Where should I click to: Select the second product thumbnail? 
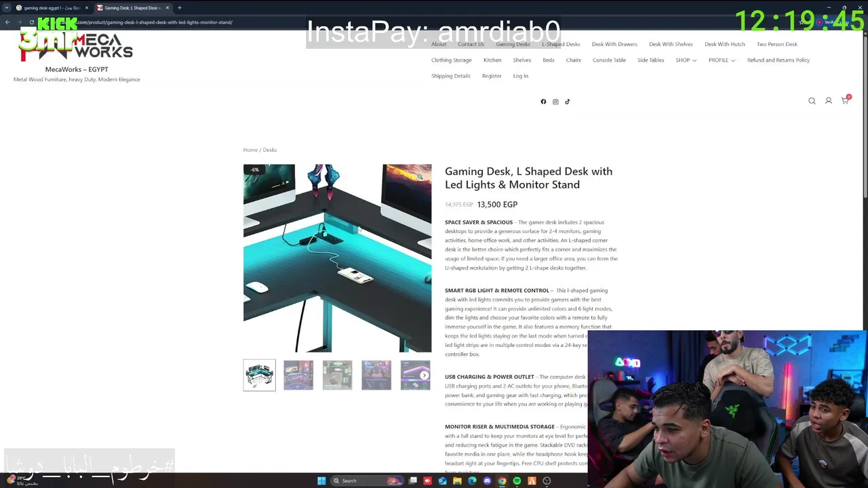pyautogui.click(x=298, y=375)
